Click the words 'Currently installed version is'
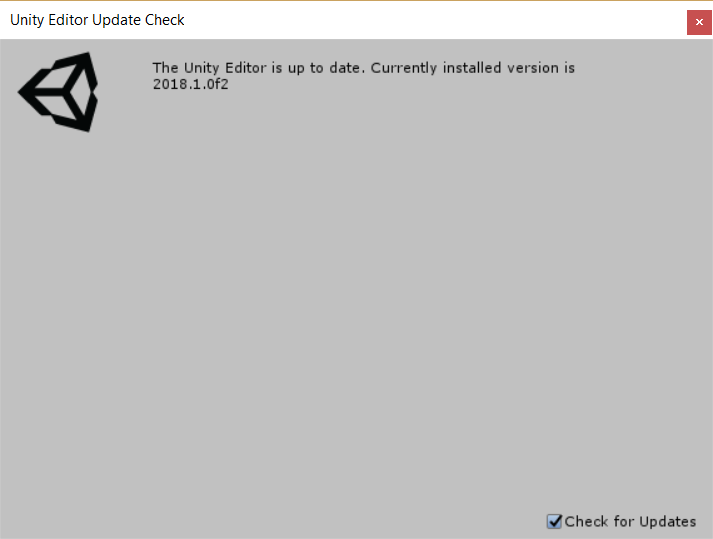This screenshot has height=539, width=713. tap(473, 68)
